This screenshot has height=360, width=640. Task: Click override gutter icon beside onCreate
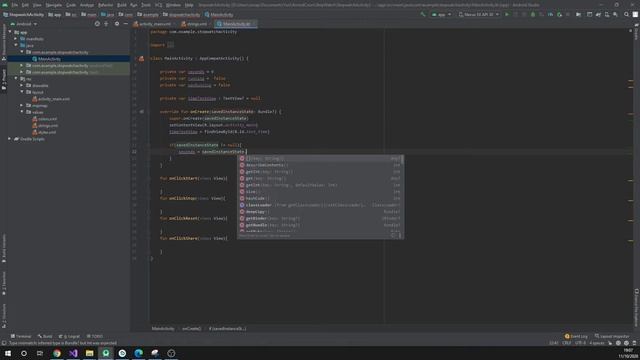(142, 111)
